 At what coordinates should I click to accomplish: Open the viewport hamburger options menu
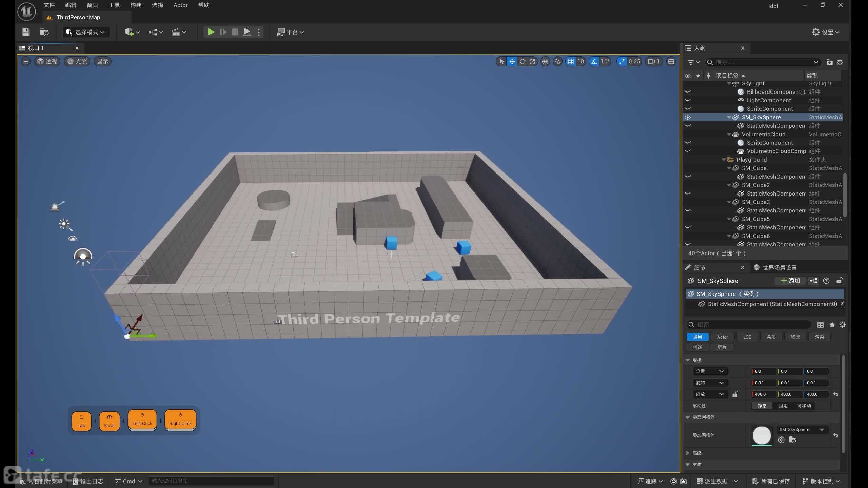26,61
